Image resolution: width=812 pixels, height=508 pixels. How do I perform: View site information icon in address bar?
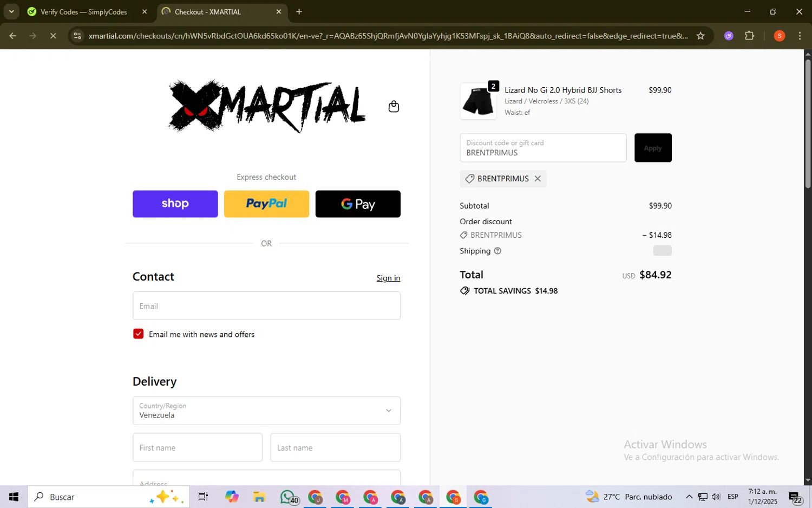point(77,36)
